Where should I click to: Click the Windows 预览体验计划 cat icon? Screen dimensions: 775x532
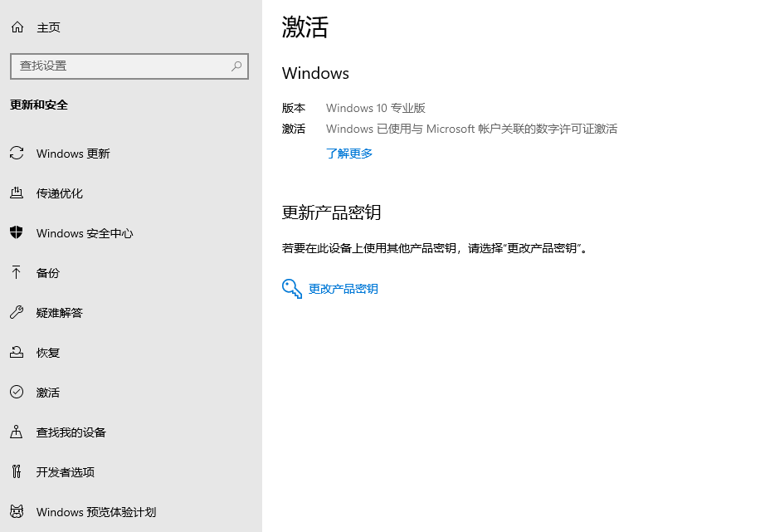click(x=17, y=511)
